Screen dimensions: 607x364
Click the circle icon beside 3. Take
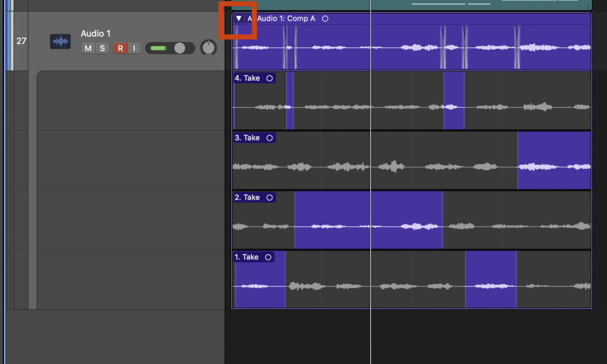270,138
